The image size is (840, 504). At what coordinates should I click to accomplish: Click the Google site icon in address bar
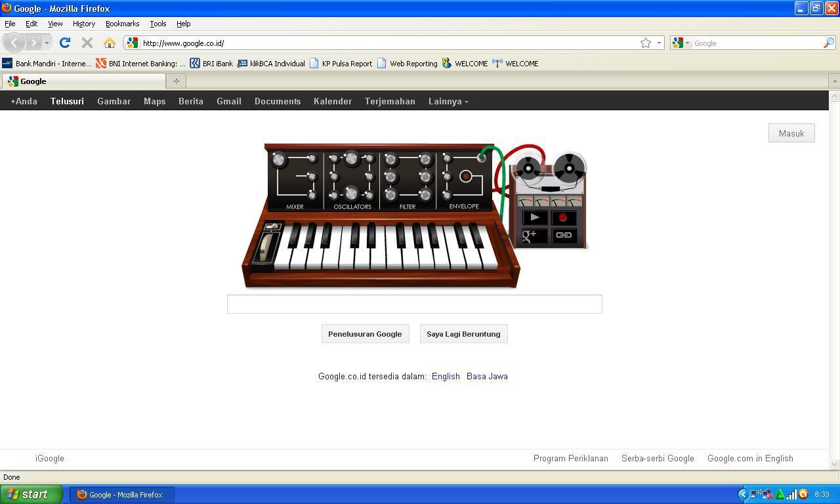click(133, 43)
